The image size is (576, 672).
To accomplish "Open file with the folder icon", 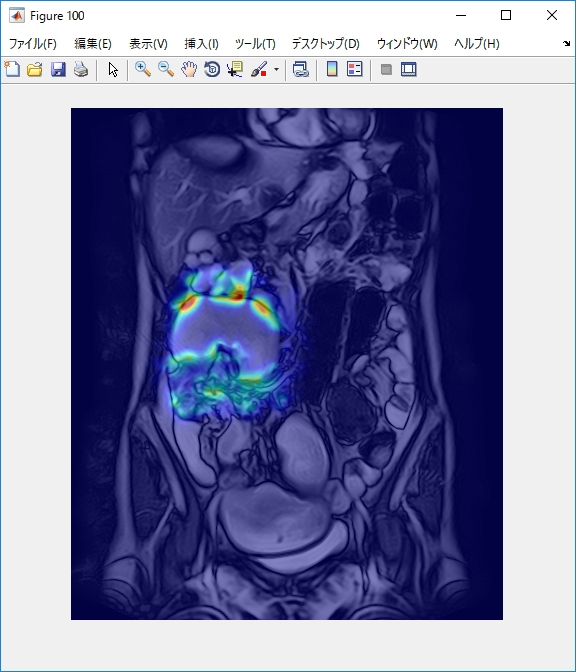I will click(x=35, y=69).
